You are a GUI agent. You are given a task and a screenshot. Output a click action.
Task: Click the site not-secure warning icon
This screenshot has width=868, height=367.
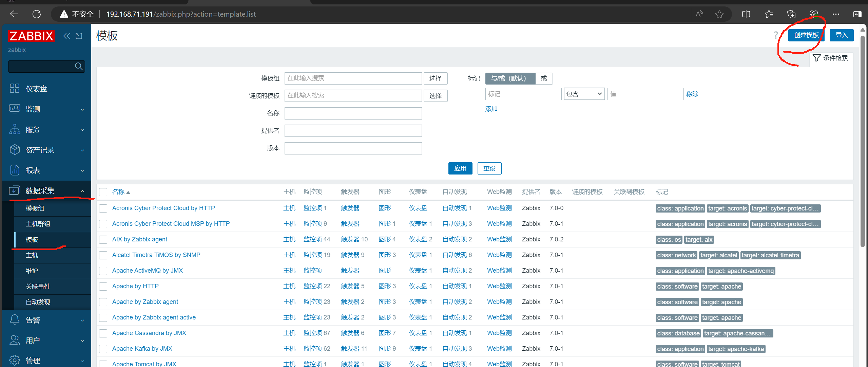click(x=64, y=14)
